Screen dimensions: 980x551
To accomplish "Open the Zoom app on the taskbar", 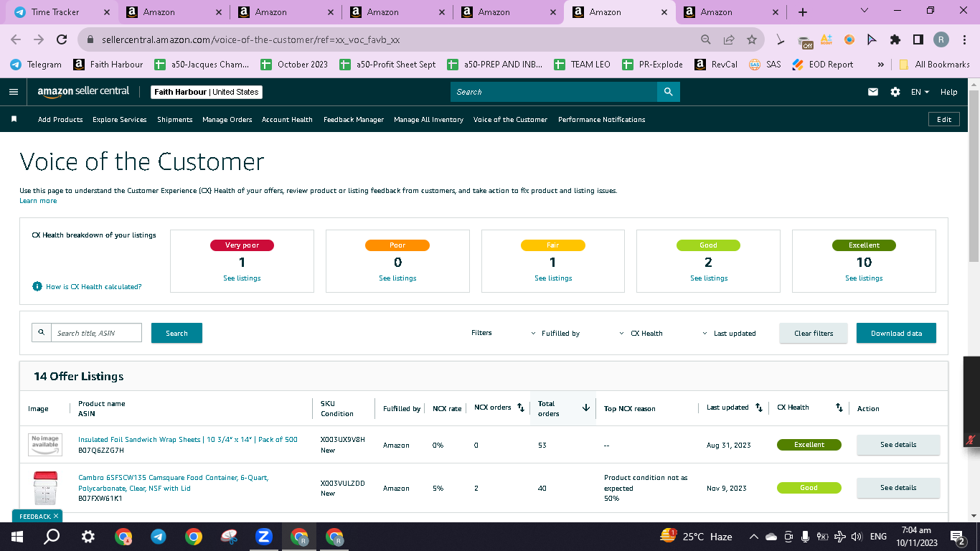I will coord(263,537).
